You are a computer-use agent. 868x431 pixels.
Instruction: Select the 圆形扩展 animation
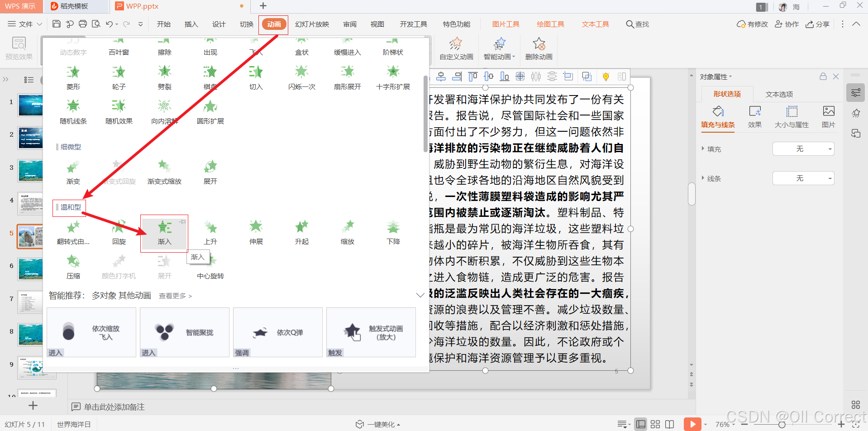[210, 112]
